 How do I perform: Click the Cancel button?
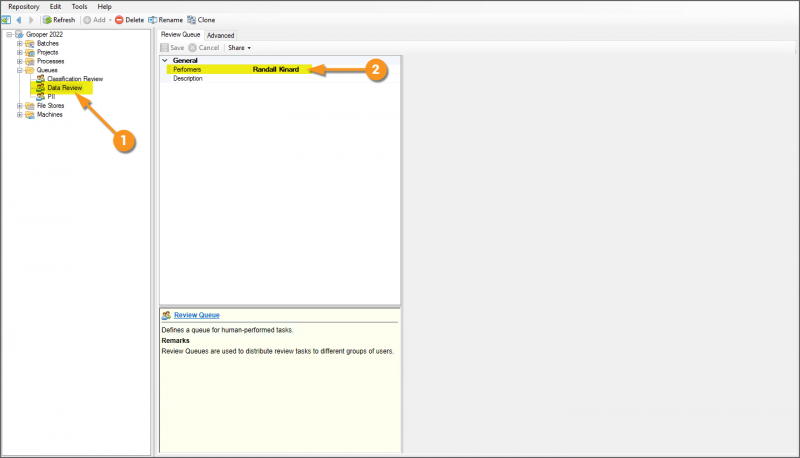coord(204,47)
